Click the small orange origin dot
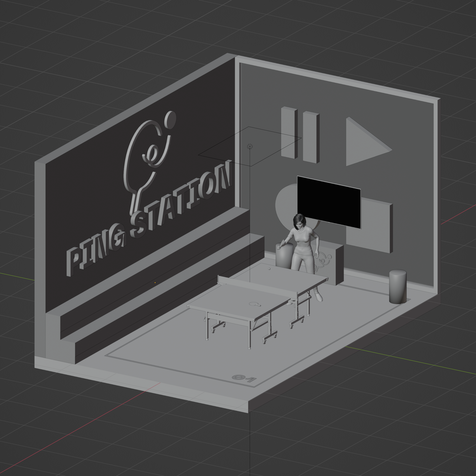The width and height of the screenshot is (476, 476). [155, 283]
